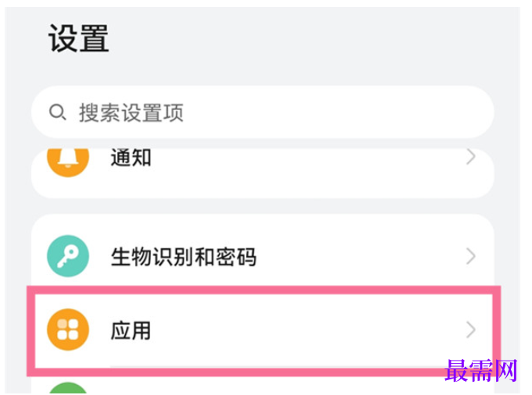Tap the orange bell notification icon
Screen dimensions: 532x395
tap(68, 158)
